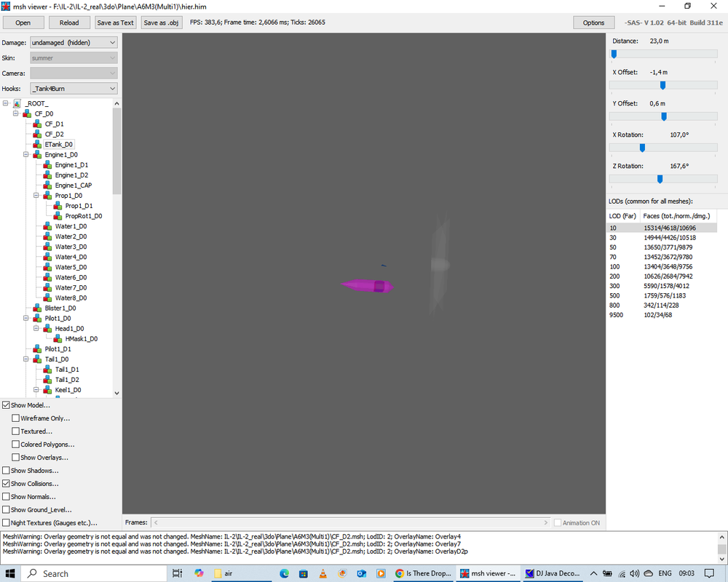Screen dimensions: 728x582
Task: Click the Water4_D0 mesh icon
Action: [48, 257]
